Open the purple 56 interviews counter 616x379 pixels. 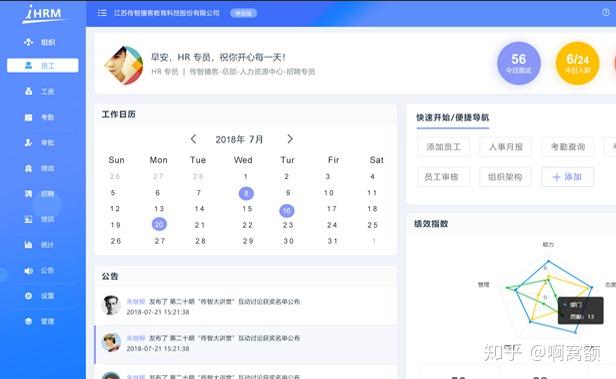(x=519, y=63)
